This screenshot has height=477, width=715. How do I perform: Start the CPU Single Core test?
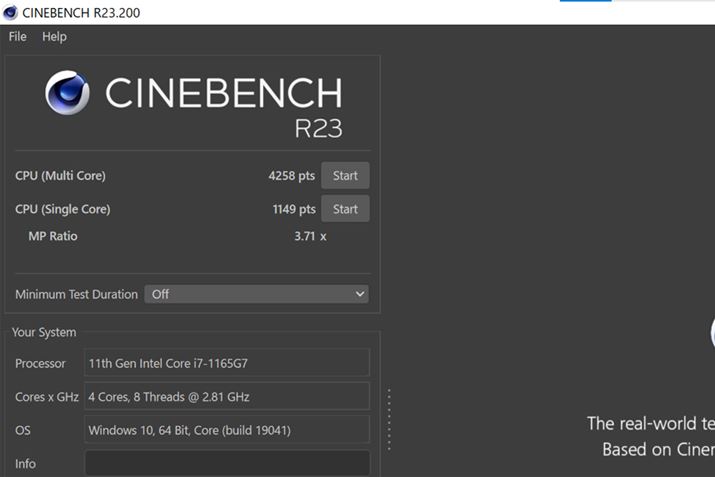point(345,209)
